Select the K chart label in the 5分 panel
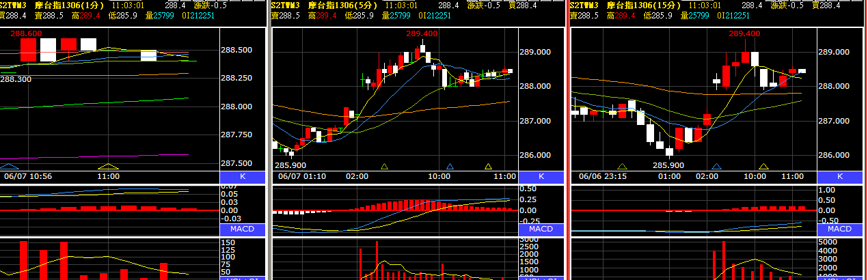This screenshot has width=868, height=280. (x=541, y=177)
